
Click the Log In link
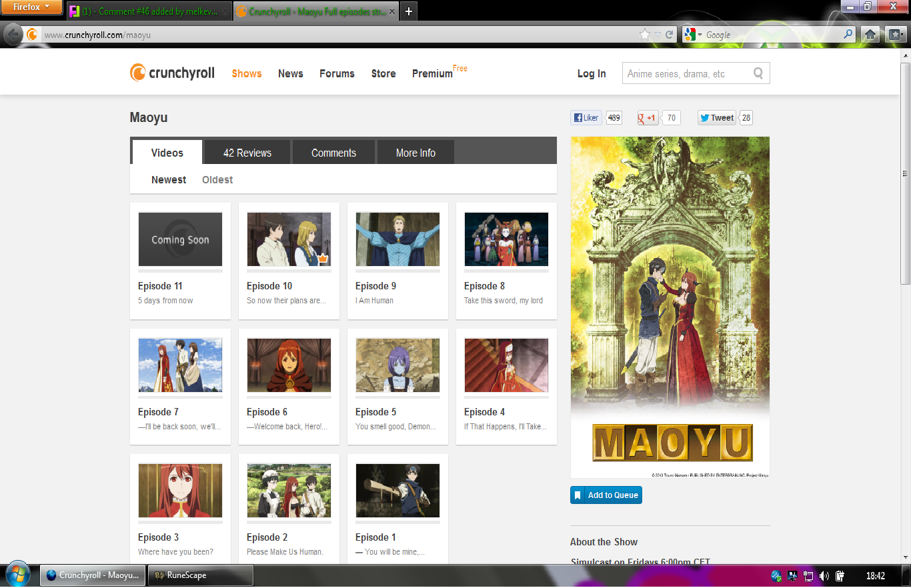click(x=592, y=73)
